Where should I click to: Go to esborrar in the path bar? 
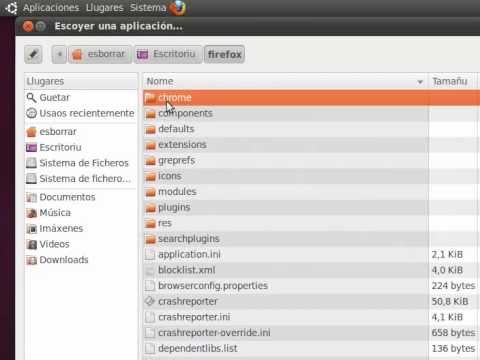tap(99, 54)
